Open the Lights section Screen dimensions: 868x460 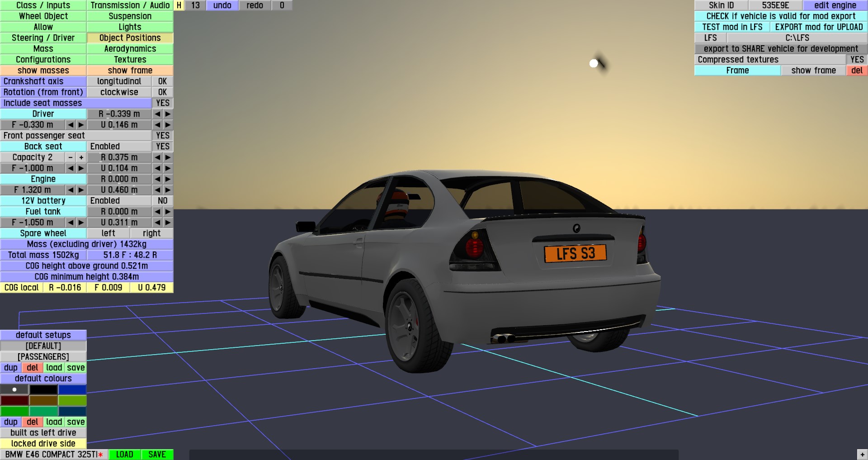click(x=130, y=27)
